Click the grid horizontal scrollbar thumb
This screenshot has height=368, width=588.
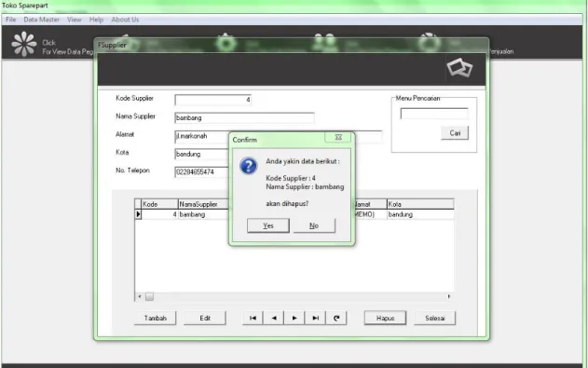click(149, 297)
